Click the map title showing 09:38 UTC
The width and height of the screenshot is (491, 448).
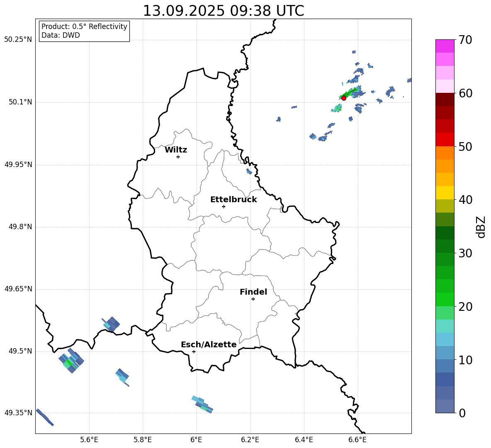tap(223, 11)
